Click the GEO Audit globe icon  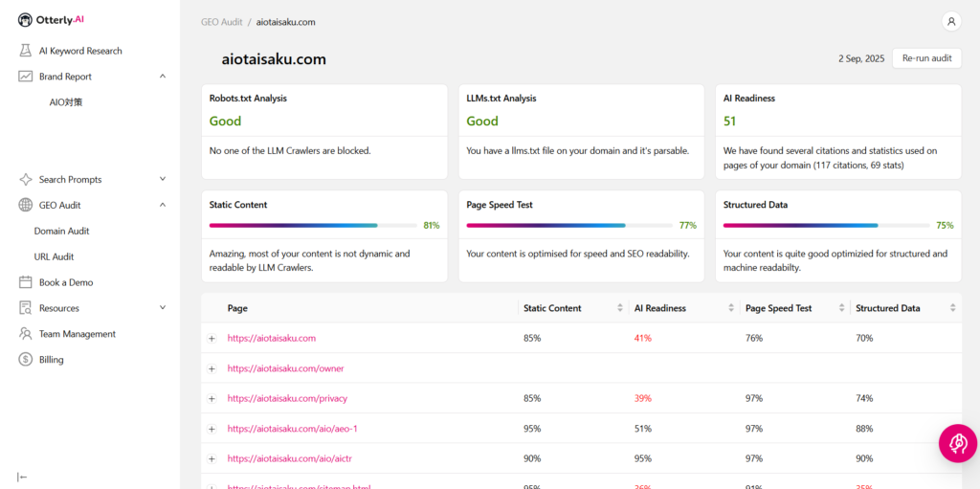(26, 205)
